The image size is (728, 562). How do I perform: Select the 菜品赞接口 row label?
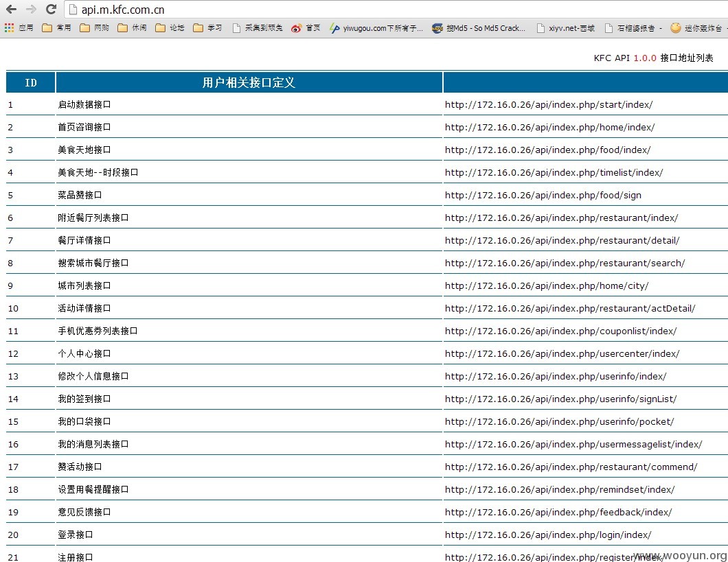click(80, 195)
